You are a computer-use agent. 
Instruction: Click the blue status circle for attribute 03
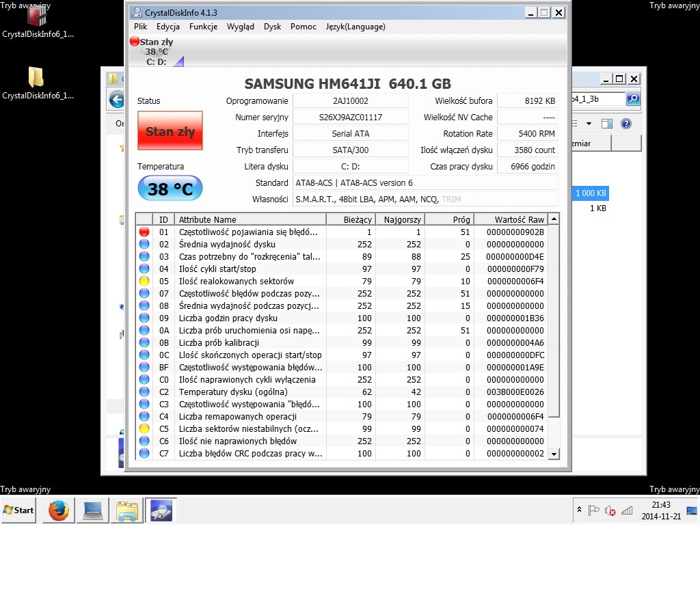144,257
